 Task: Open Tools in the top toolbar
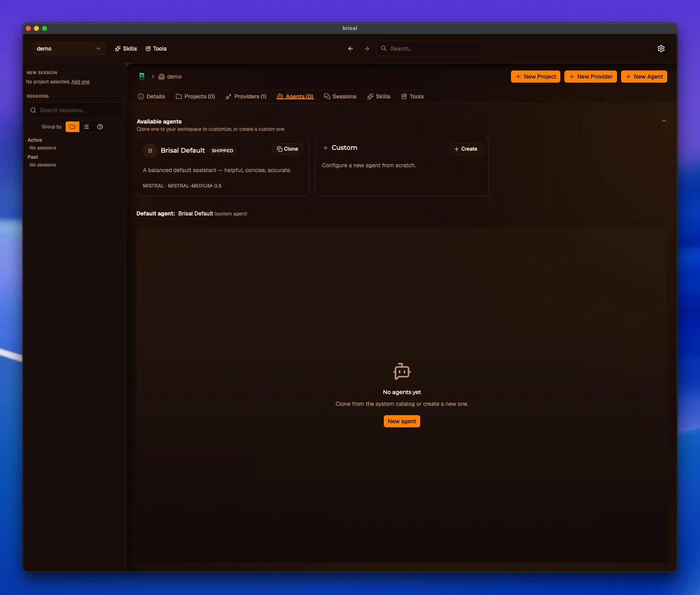pyautogui.click(x=156, y=49)
